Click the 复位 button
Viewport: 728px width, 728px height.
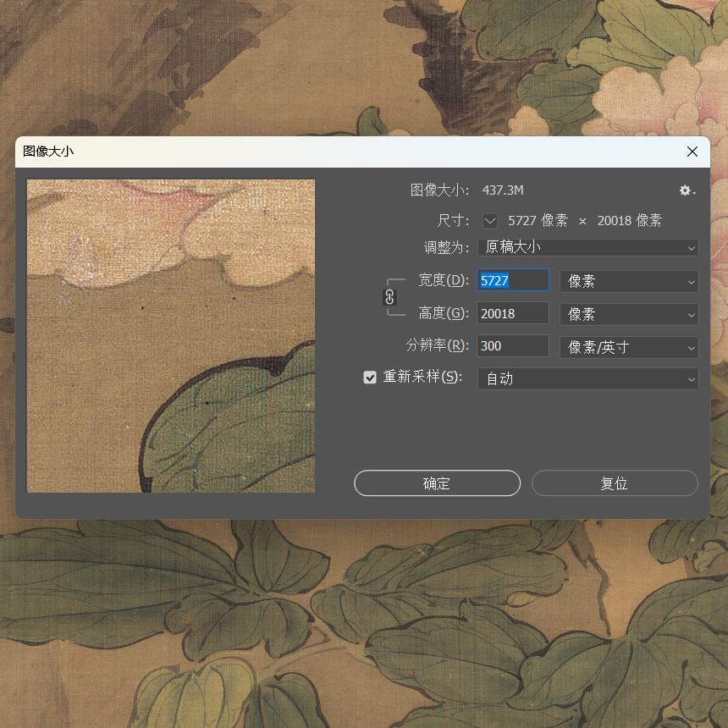pos(615,483)
